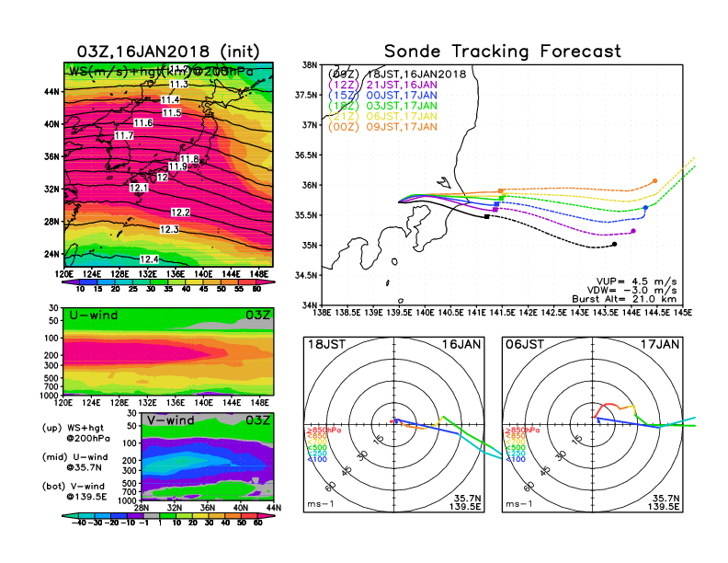
Task: Click '139.5E' location in the 18JST hodograph
Action: point(465,507)
